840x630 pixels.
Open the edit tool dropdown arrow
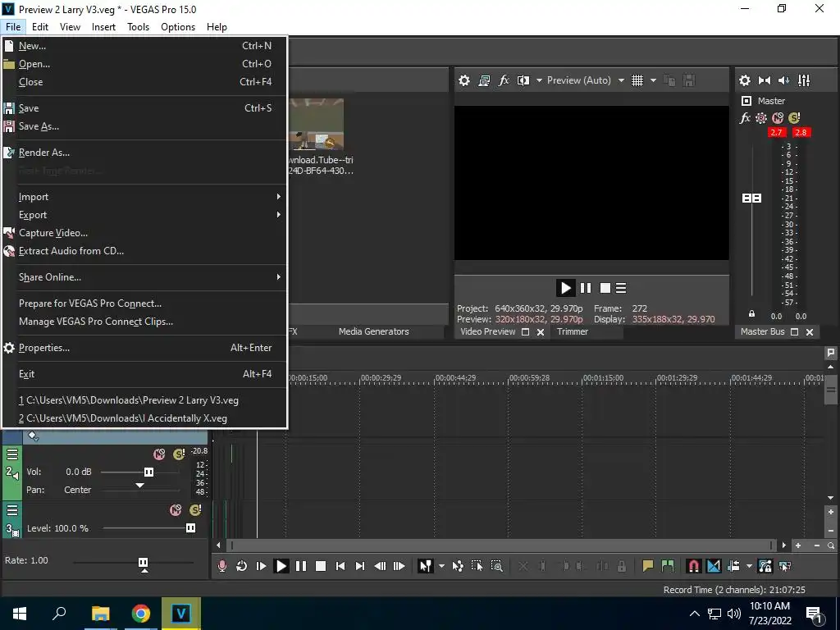coord(441,566)
